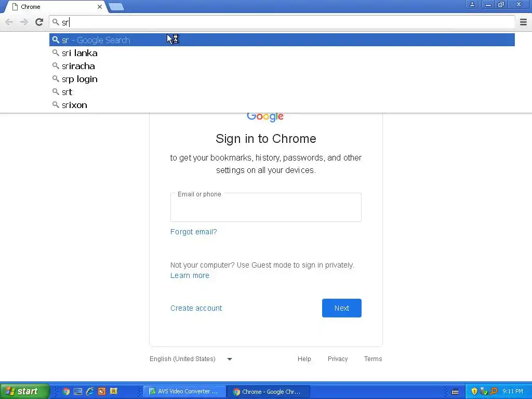The width and height of the screenshot is (532, 399).
Task: Click the forward navigation arrow
Action: click(24, 22)
